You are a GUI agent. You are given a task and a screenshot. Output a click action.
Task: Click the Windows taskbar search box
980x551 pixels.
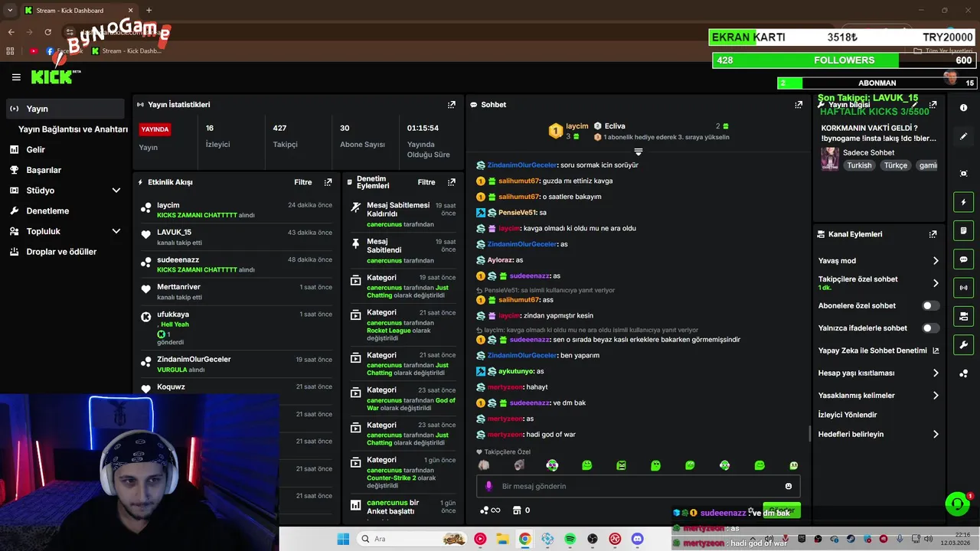(411, 539)
